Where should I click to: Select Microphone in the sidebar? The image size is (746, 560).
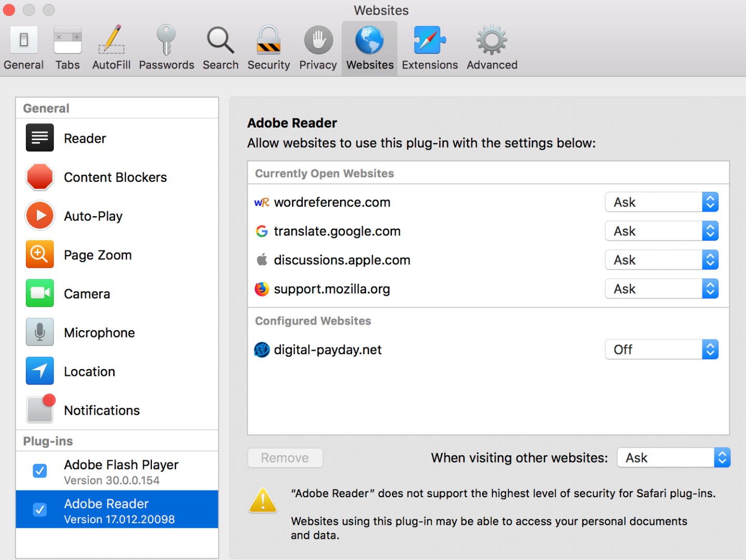click(x=117, y=332)
